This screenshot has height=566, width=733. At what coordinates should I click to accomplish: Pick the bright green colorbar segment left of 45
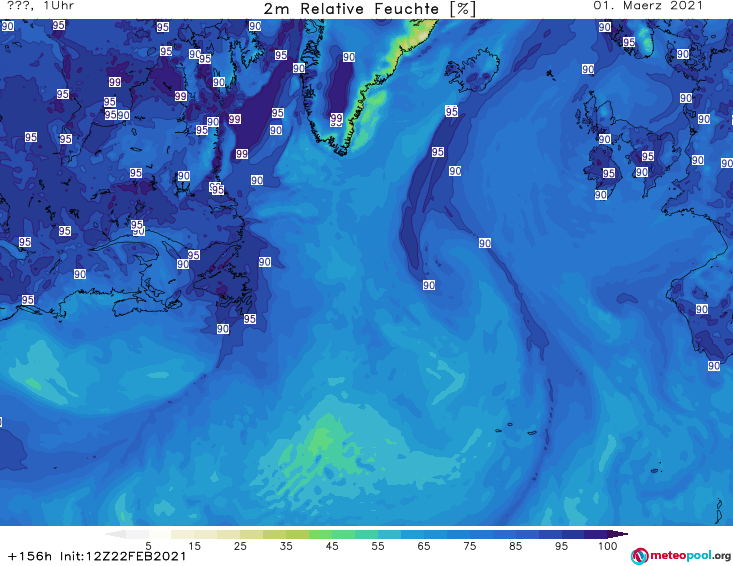pos(320,534)
